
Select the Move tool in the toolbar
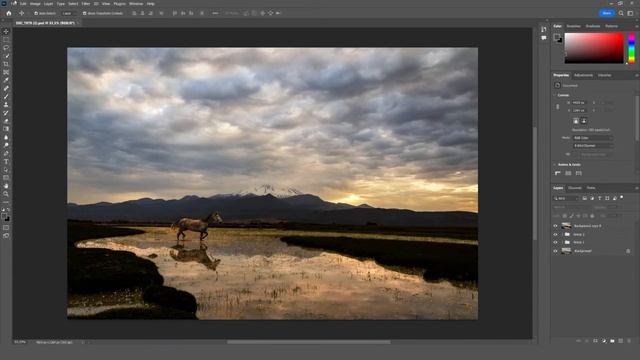6,31
